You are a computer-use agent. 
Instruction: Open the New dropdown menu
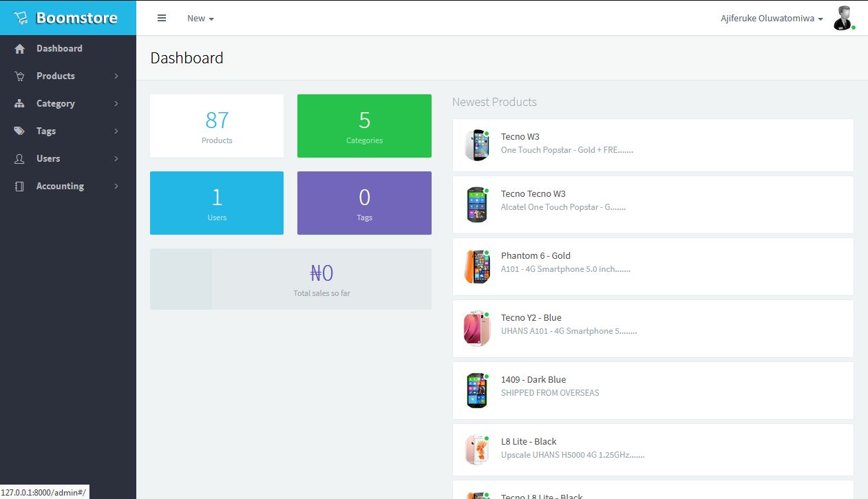click(200, 19)
